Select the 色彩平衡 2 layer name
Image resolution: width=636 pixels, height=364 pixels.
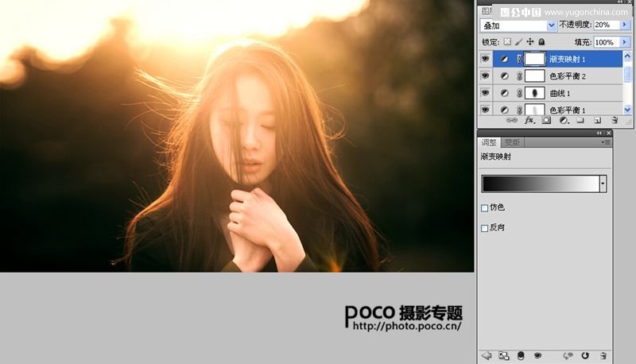568,76
